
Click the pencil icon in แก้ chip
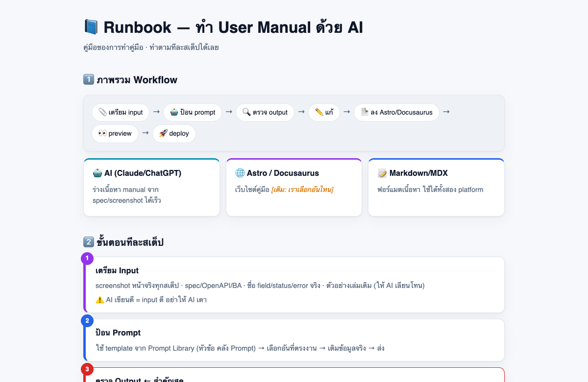pyautogui.click(x=319, y=112)
